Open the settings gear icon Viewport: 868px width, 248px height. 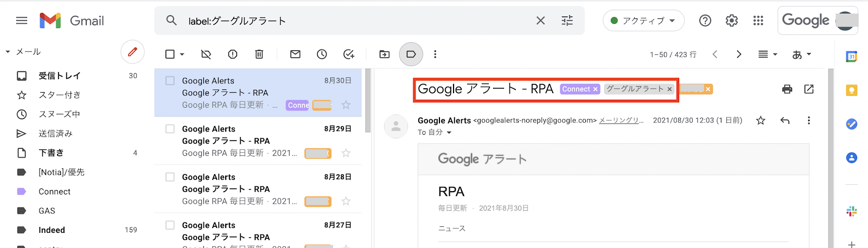point(732,21)
